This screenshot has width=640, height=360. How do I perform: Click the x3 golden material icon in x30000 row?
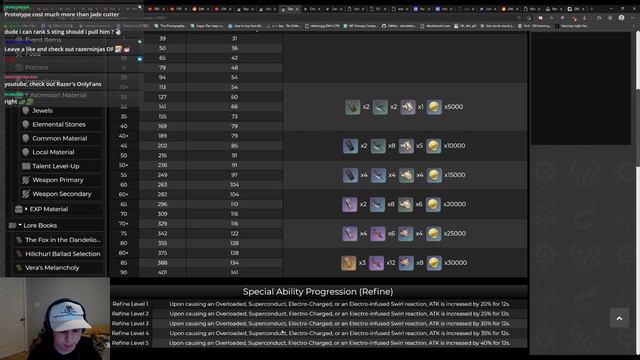click(x=349, y=263)
